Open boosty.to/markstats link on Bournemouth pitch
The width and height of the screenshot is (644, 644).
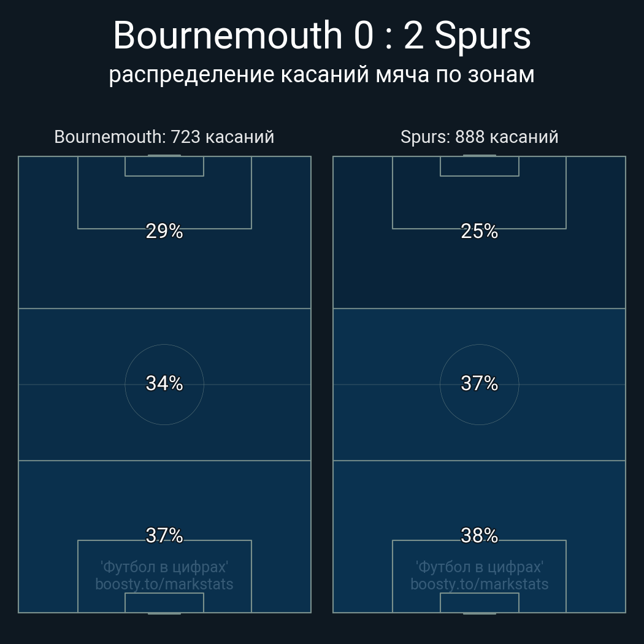(164, 584)
